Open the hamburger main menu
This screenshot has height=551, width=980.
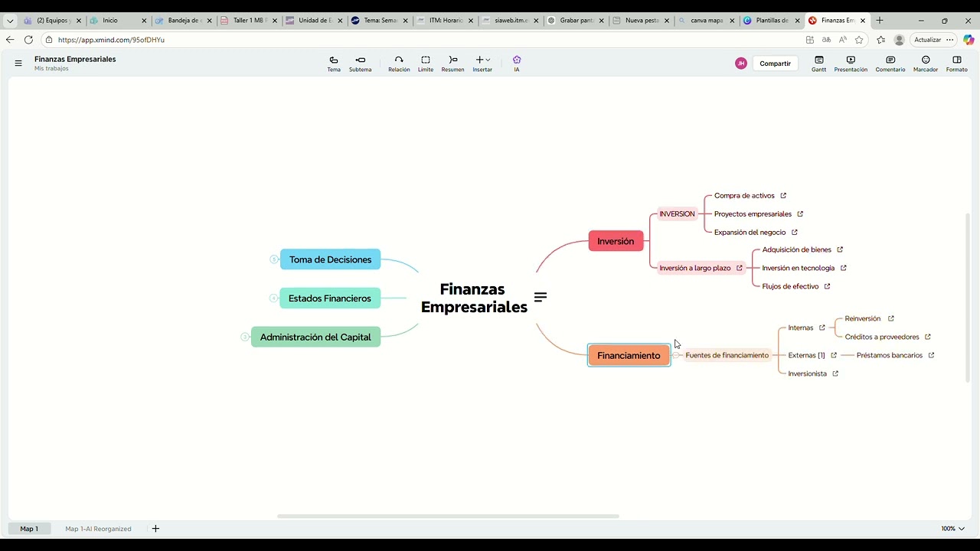coord(18,64)
